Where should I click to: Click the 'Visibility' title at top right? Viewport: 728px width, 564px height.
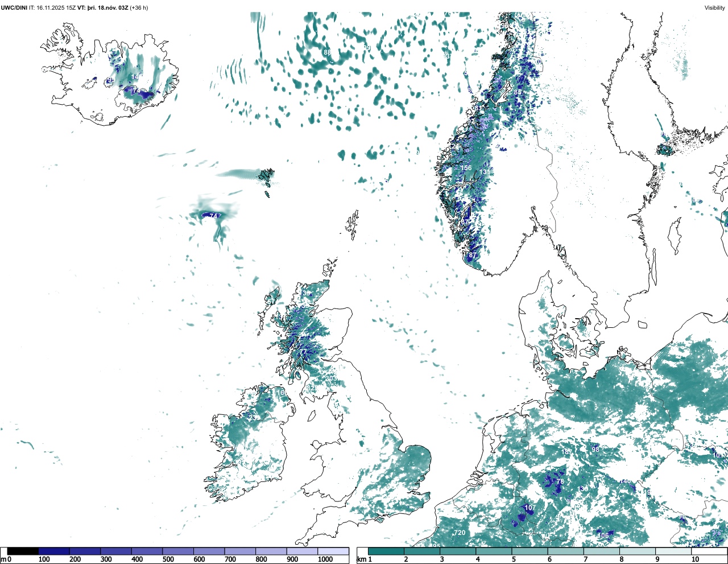point(715,8)
